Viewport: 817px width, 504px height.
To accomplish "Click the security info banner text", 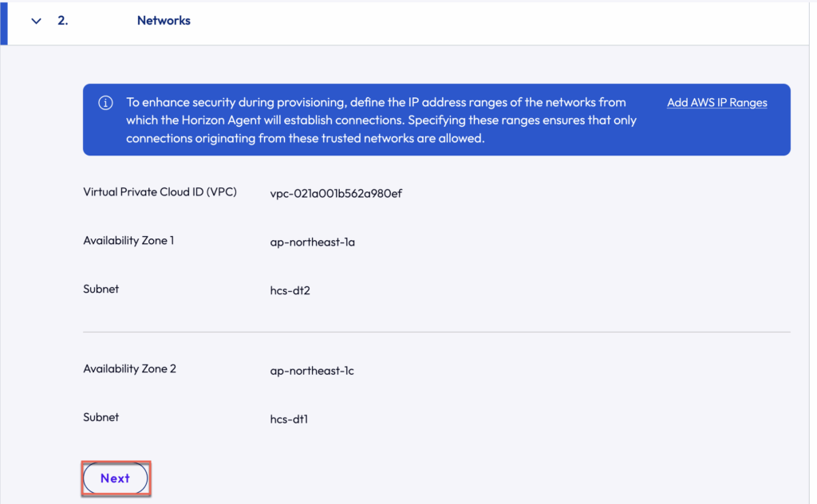I will coord(375,120).
